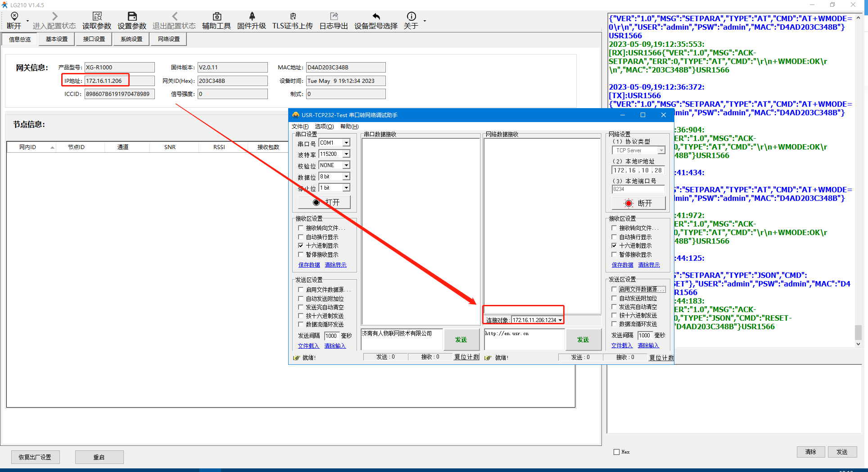
Task: Switch to the 网络设置 tab
Action: (169, 39)
